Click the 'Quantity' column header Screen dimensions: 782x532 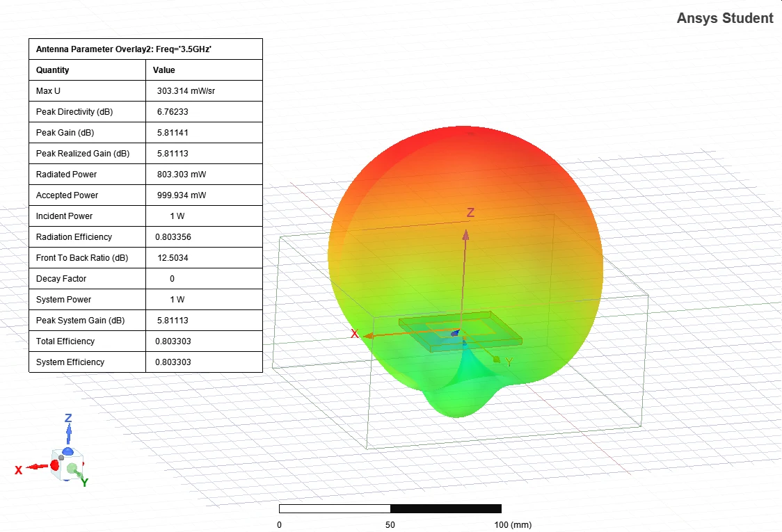(x=52, y=70)
